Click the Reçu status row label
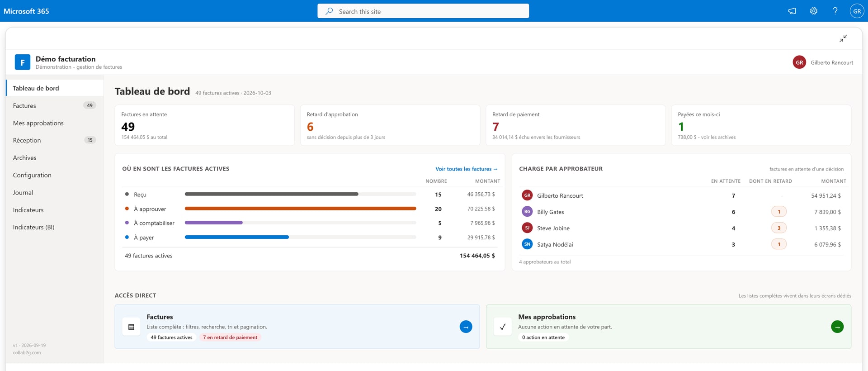The image size is (868, 371). click(x=140, y=195)
